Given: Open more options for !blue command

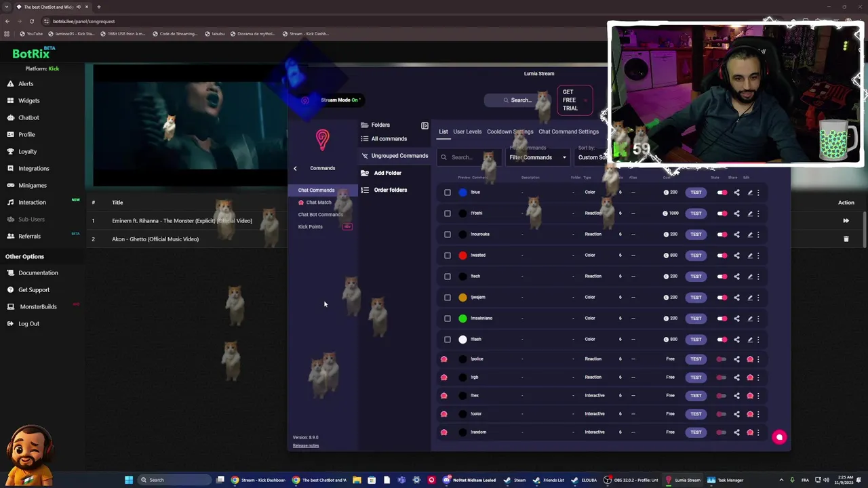Looking at the screenshot, I should tap(758, 192).
